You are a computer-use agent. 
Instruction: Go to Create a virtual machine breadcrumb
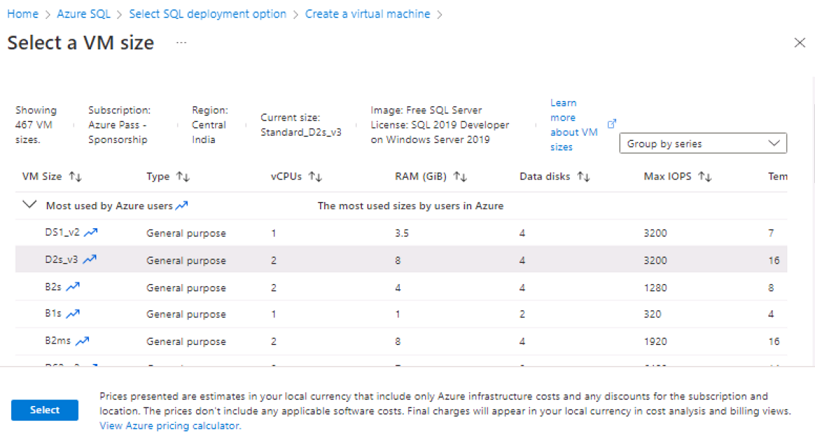tap(368, 14)
